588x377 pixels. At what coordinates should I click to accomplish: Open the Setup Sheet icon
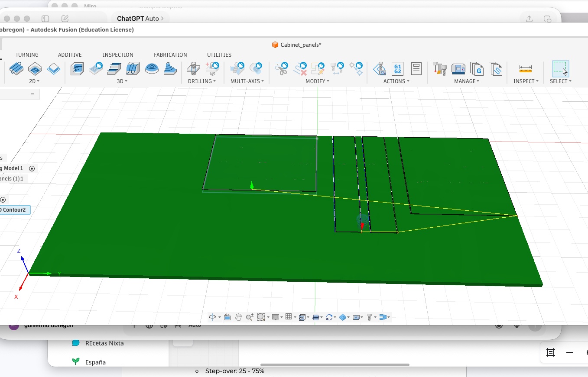pos(416,68)
